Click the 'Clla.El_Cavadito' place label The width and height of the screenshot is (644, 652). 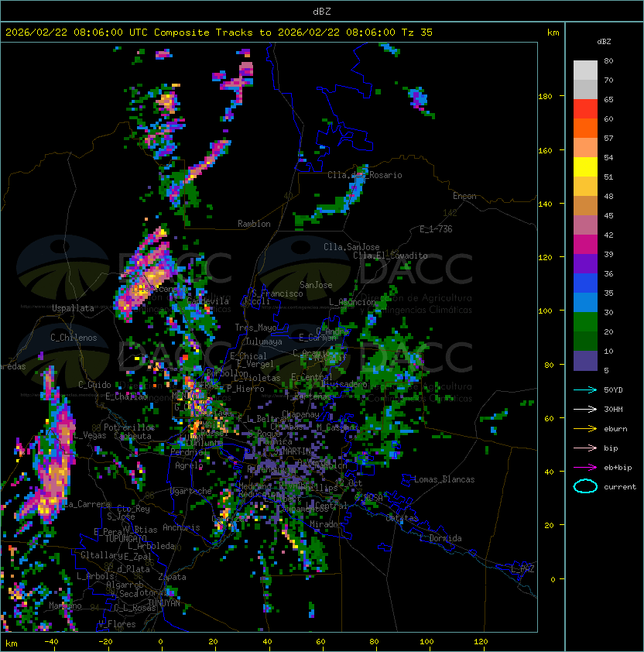pos(390,256)
